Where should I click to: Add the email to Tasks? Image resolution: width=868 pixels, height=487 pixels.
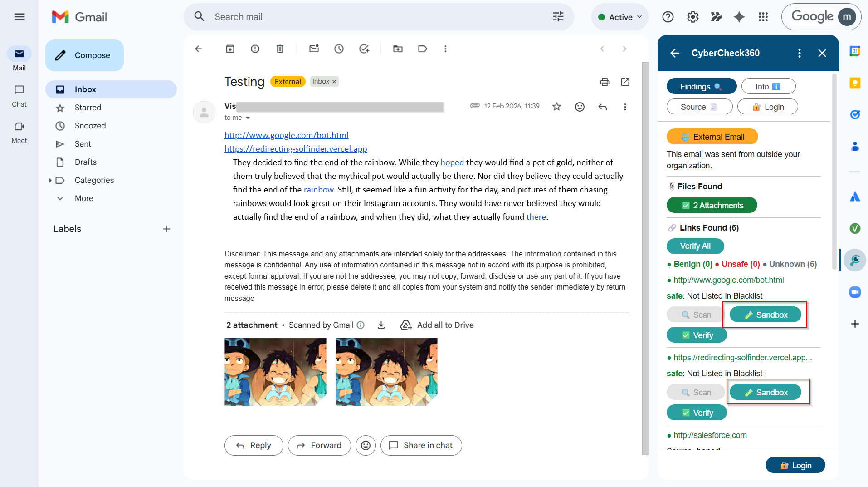[364, 49]
